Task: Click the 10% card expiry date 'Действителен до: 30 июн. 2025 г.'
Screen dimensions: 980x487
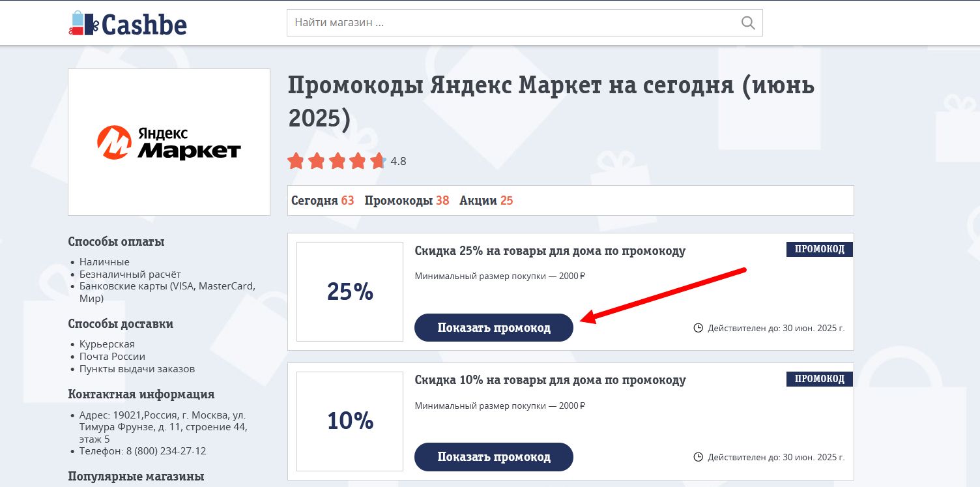Action: (x=776, y=458)
